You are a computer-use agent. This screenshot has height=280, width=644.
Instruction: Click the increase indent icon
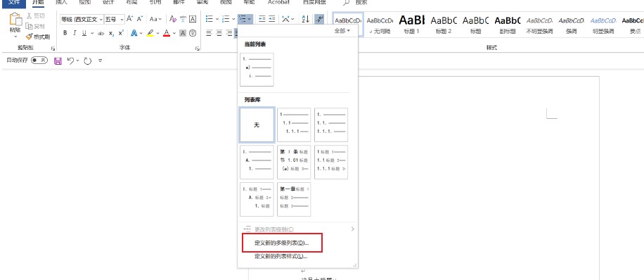tap(272, 19)
